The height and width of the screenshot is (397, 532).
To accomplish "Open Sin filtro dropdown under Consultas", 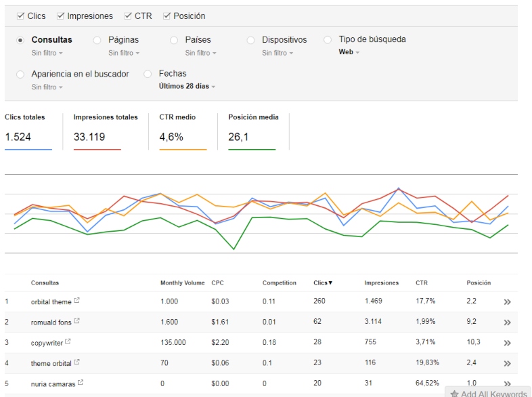I will point(47,53).
